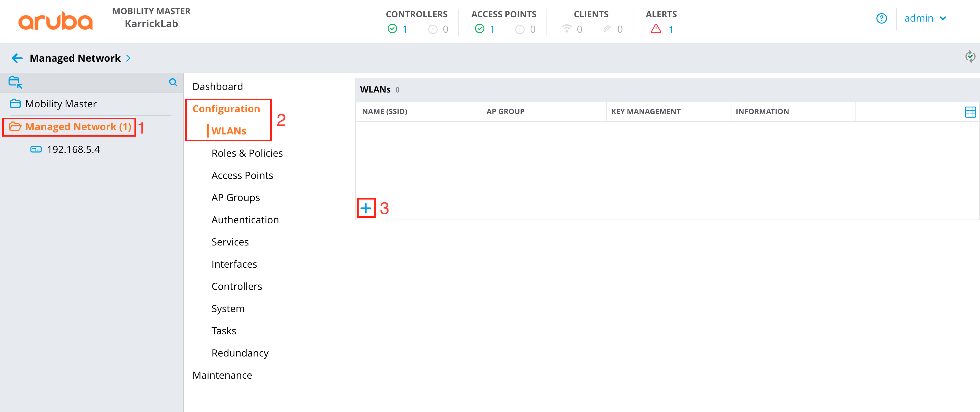Image resolution: width=980 pixels, height=412 pixels.
Task: Click the plus icon to add WLAN
Action: (366, 208)
